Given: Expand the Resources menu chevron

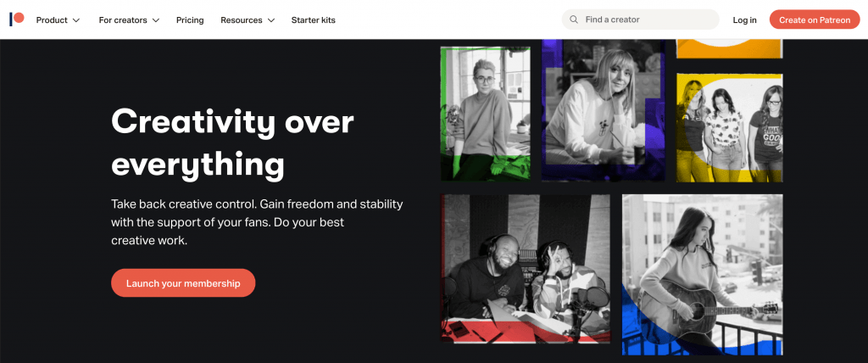Looking at the screenshot, I should click(x=271, y=20).
